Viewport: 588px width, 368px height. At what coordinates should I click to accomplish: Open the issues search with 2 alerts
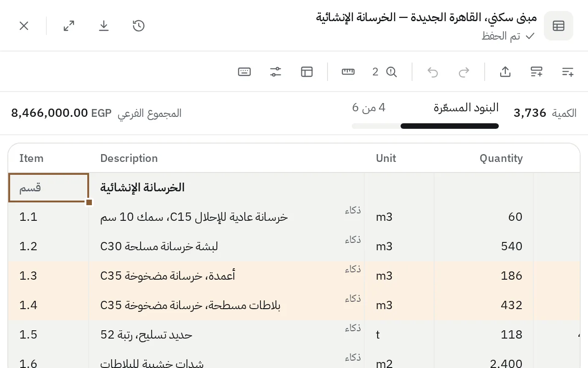pyautogui.click(x=385, y=72)
